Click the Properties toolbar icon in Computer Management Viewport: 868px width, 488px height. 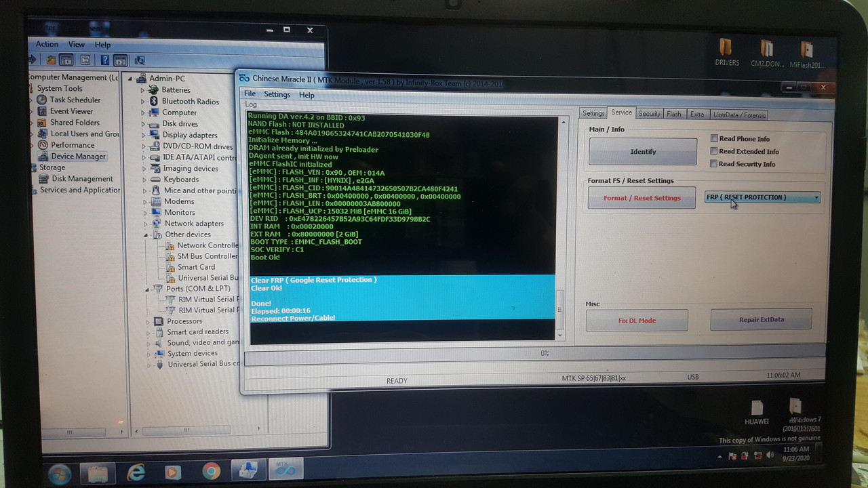85,60
